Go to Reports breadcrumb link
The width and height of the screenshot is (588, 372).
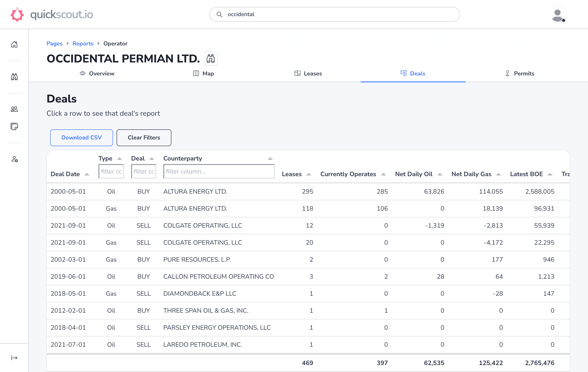[83, 43]
